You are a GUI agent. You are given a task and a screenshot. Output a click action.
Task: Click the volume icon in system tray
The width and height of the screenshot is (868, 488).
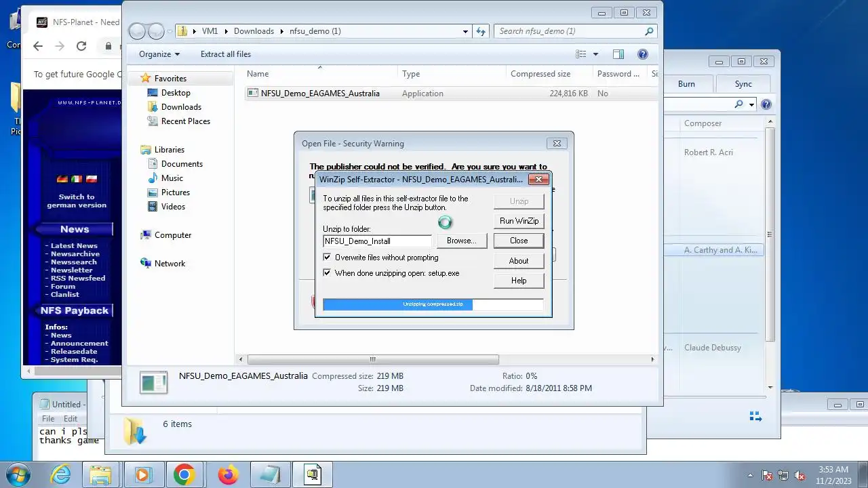click(800, 476)
